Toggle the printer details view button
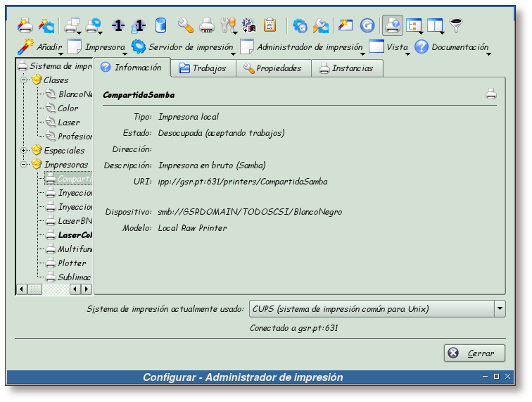Viewport: 532px width, 402px height. pyautogui.click(x=393, y=25)
